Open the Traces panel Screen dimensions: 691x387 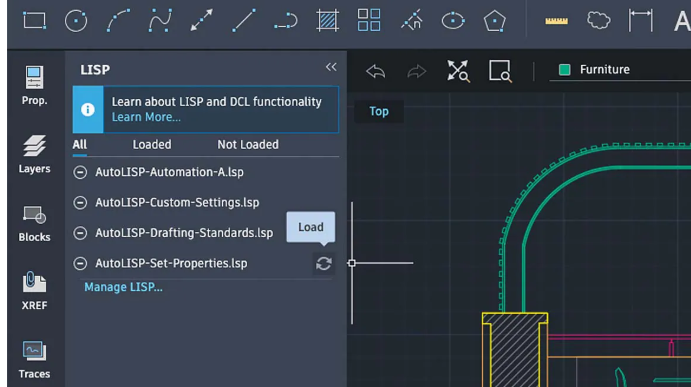[34, 360]
